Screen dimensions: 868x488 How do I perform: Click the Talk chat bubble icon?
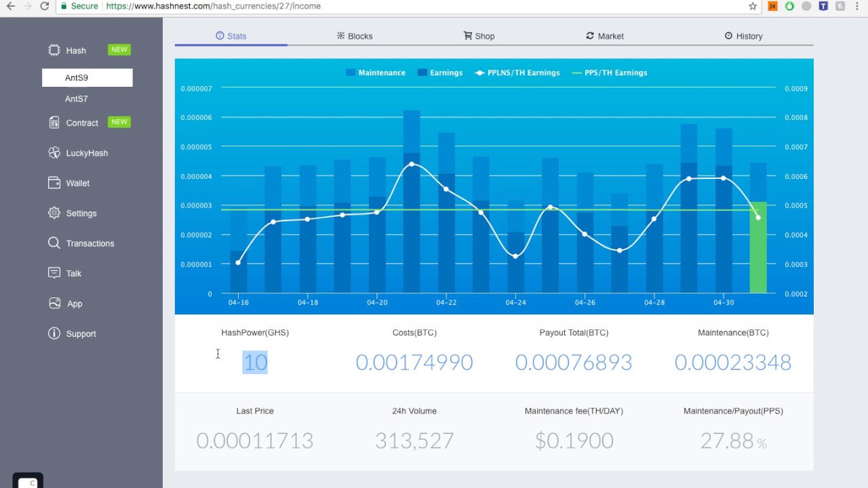54,273
